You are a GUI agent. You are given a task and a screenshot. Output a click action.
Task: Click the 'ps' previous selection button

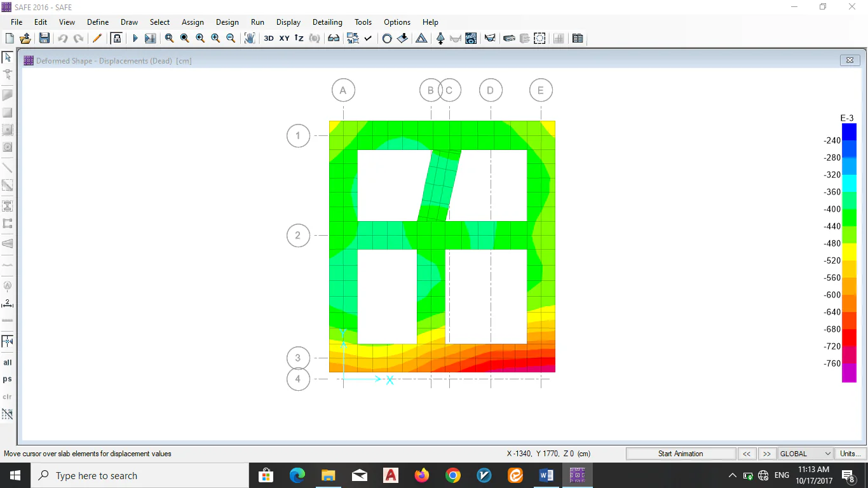[x=8, y=379]
